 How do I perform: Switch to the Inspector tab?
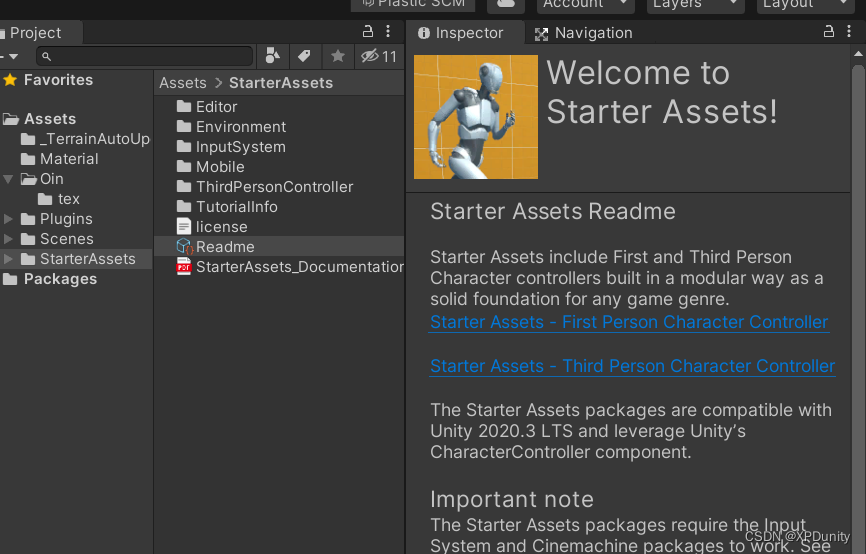(465, 33)
